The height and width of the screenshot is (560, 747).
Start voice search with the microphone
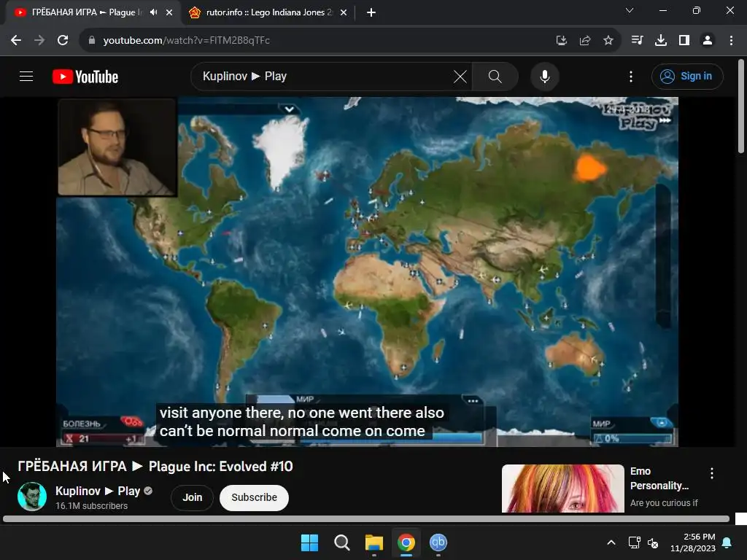544,76
